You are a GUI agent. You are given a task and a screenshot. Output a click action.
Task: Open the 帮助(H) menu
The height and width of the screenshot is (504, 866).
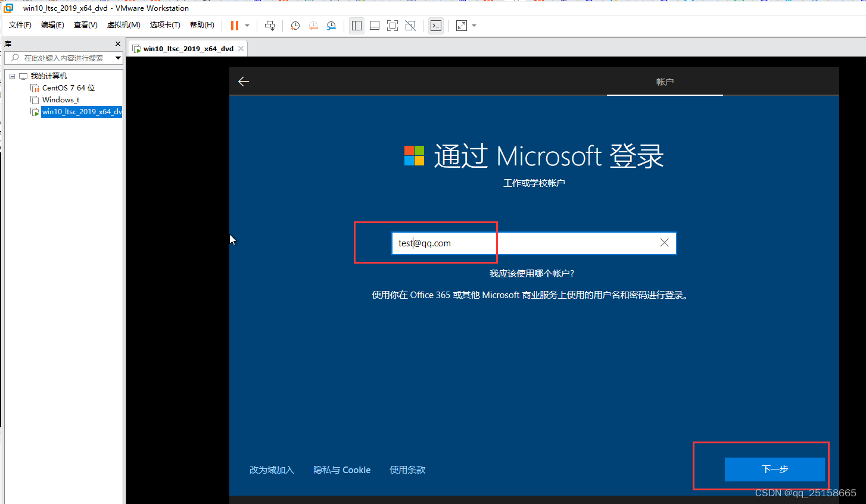coord(202,25)
